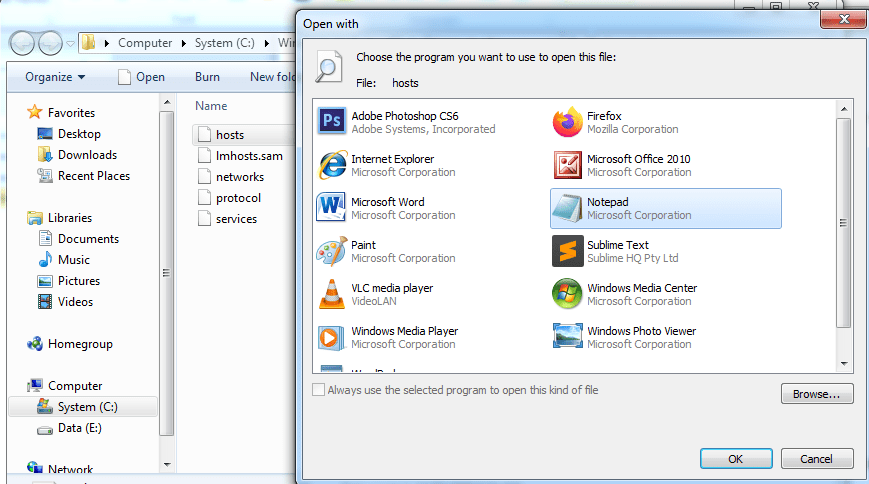The height and width of the screenshot is (484, 869).
Task: Expand breadcrumb arrow after System (C:)
Action: 267,43
